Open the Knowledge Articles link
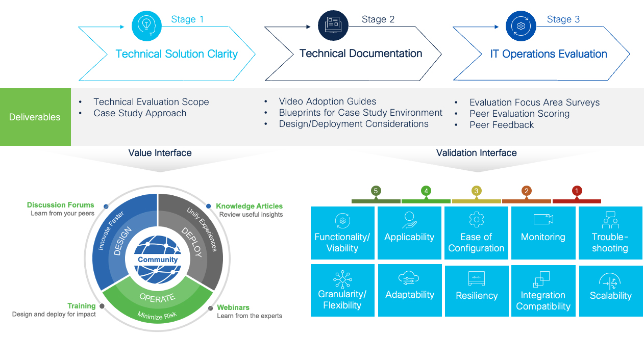Image resolution: width=644 pixels, height=362 pixels. [x=249, y=206]
